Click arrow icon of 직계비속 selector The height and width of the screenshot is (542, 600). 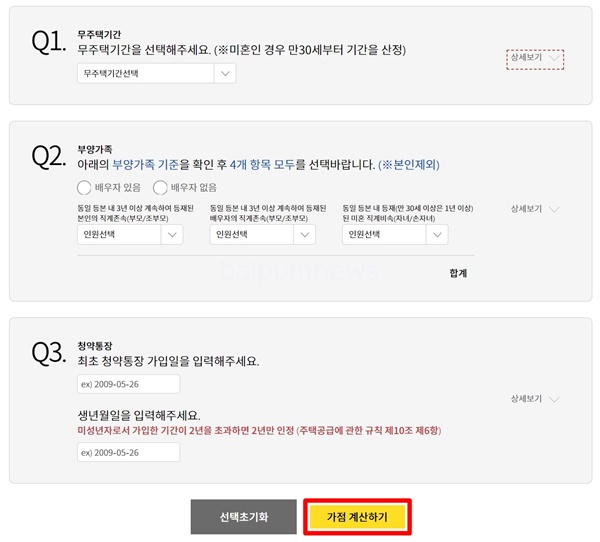click(437, 235)
